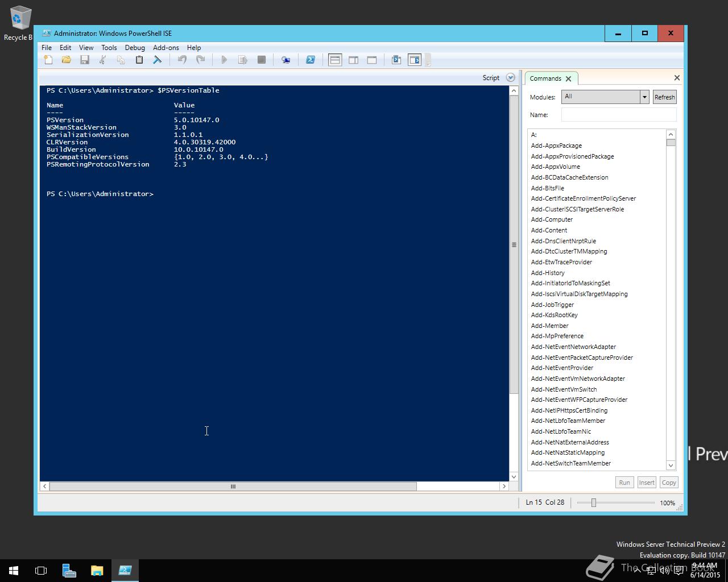Open the View menu
Screen dimensions: 728x582
click(86, 48)
